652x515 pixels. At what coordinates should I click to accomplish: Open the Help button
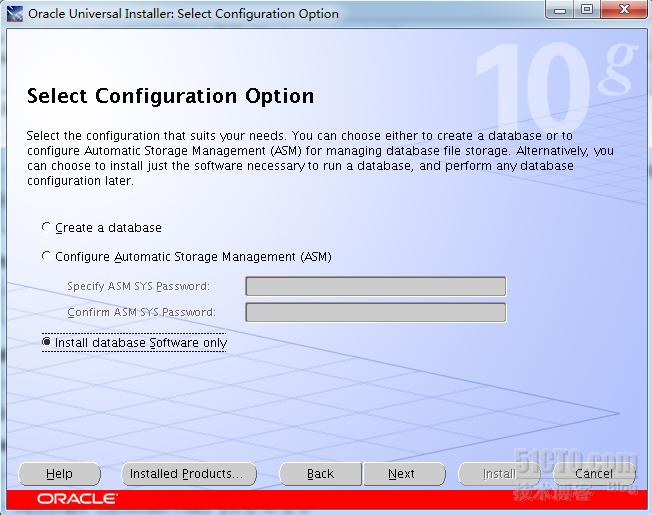[59, 474]
